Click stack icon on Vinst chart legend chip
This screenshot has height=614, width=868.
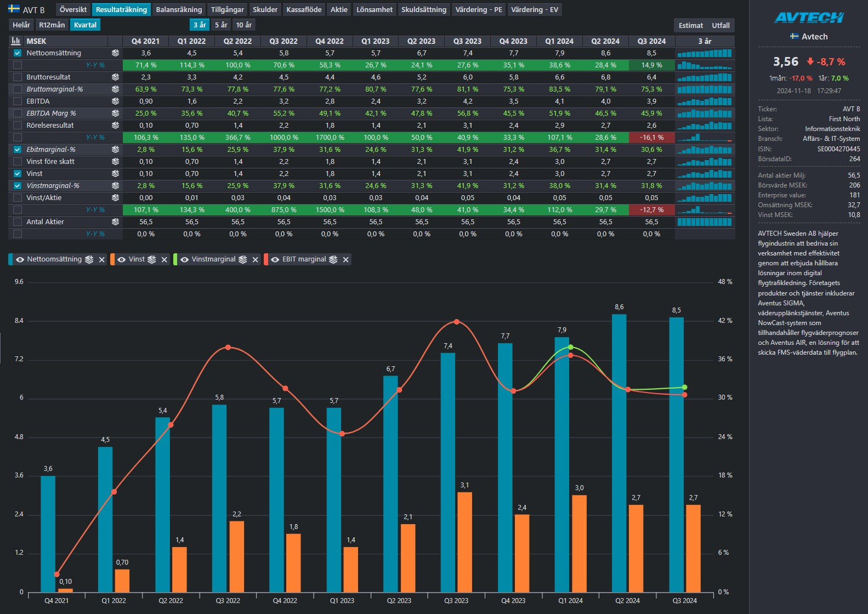(x=152, y=259)
